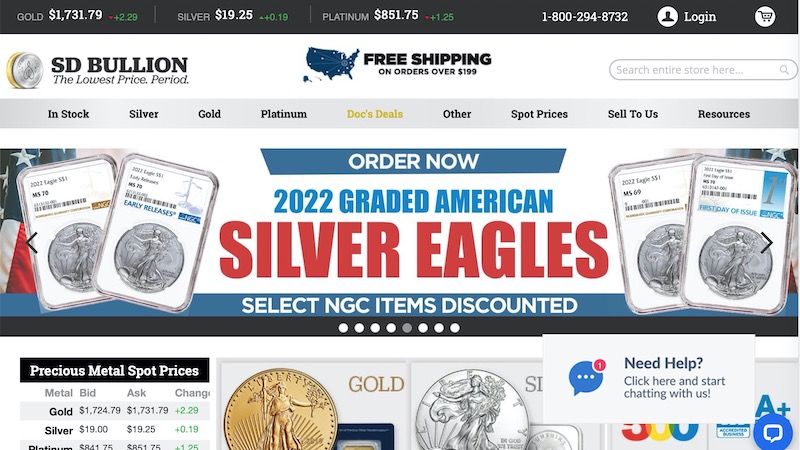Click the Free Shipping USA map graphic
The height and width of the screenshot is (450, 800).
[x=331, y=65]
